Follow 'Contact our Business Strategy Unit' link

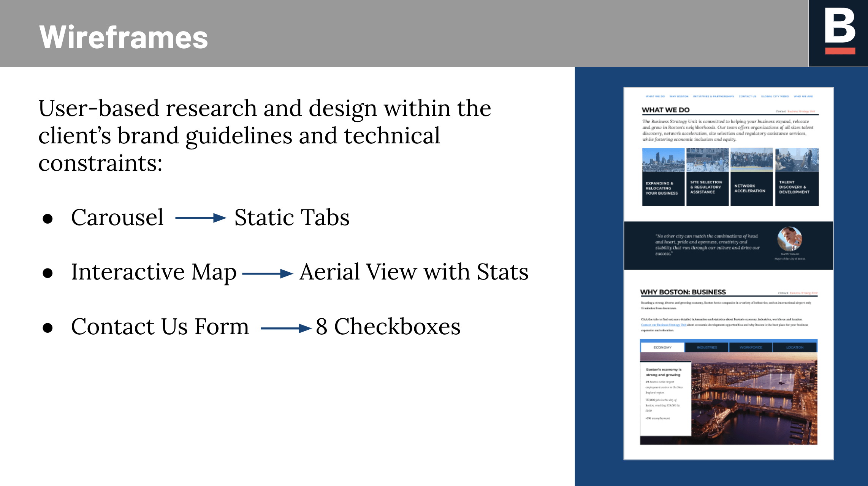663,325
